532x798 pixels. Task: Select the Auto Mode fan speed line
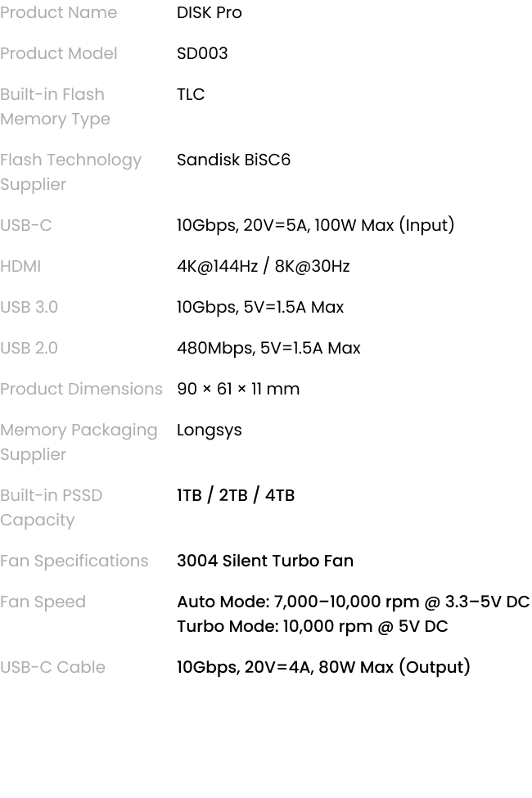click(x=354, y=602)
